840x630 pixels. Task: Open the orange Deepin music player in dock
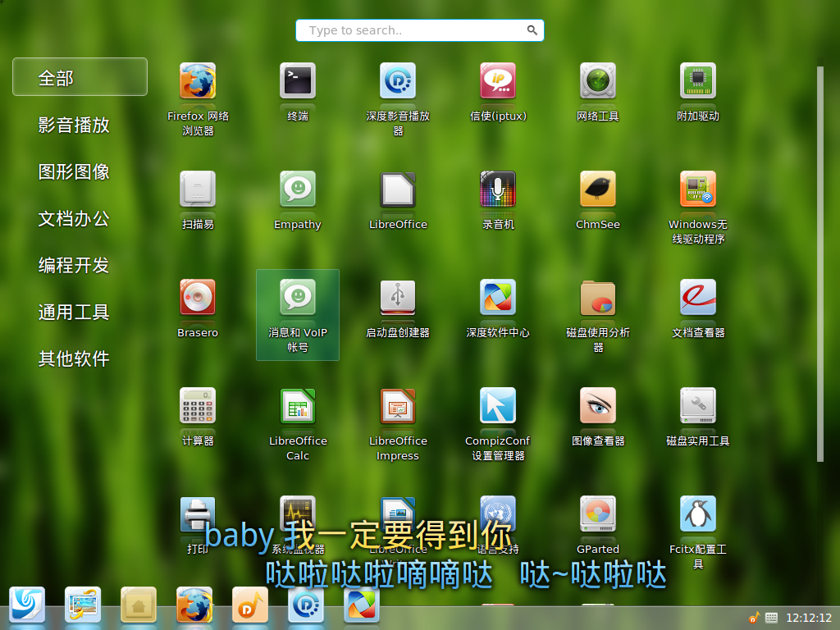coord(250,605)
